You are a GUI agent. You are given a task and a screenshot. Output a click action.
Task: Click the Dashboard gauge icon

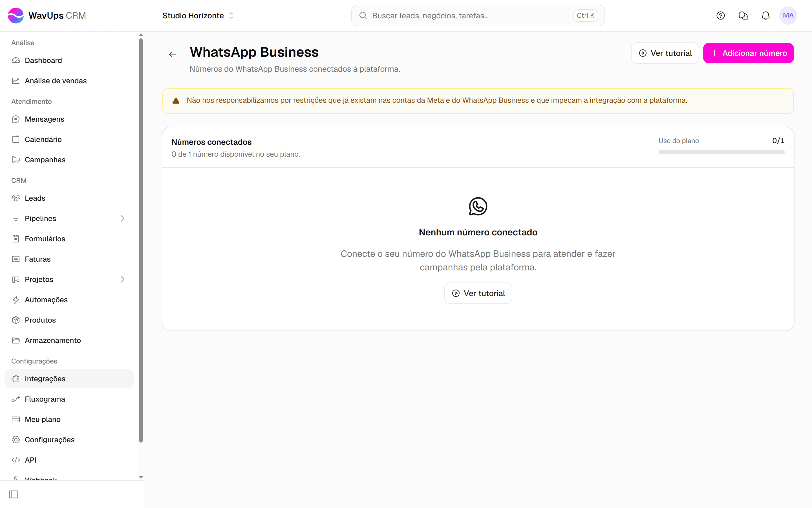16,60
